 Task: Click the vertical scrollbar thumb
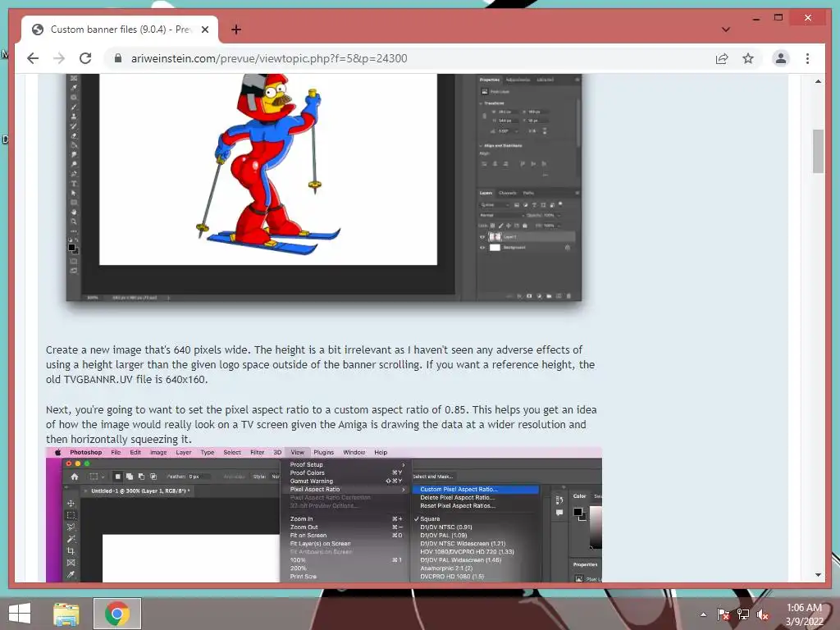[818, 151]
